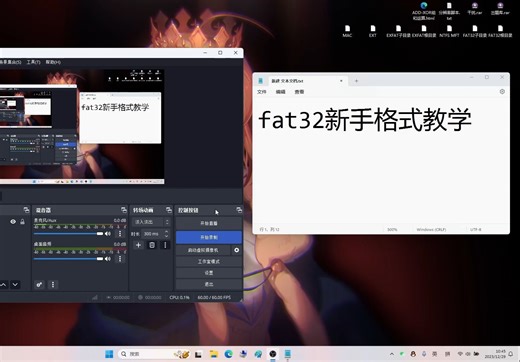
Task: Open OBS Settings from controls dock
Action: (209, 273)
